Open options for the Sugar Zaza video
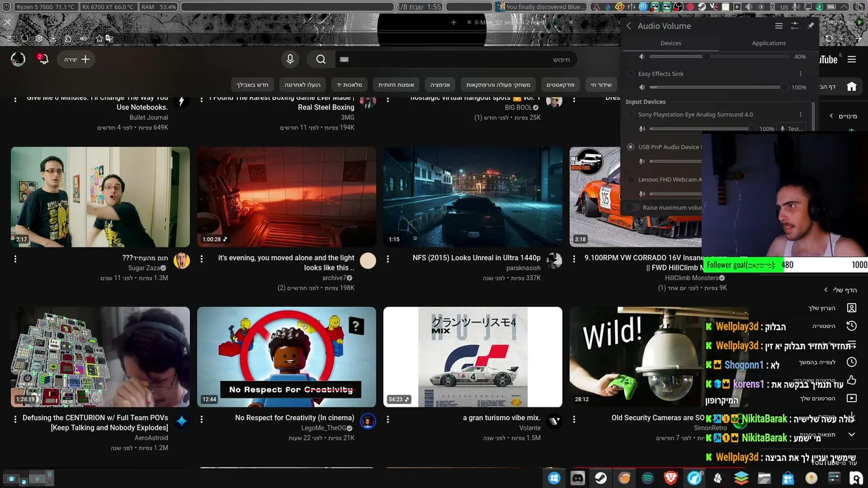Screen dimensions: 868x488 (15, 259)
